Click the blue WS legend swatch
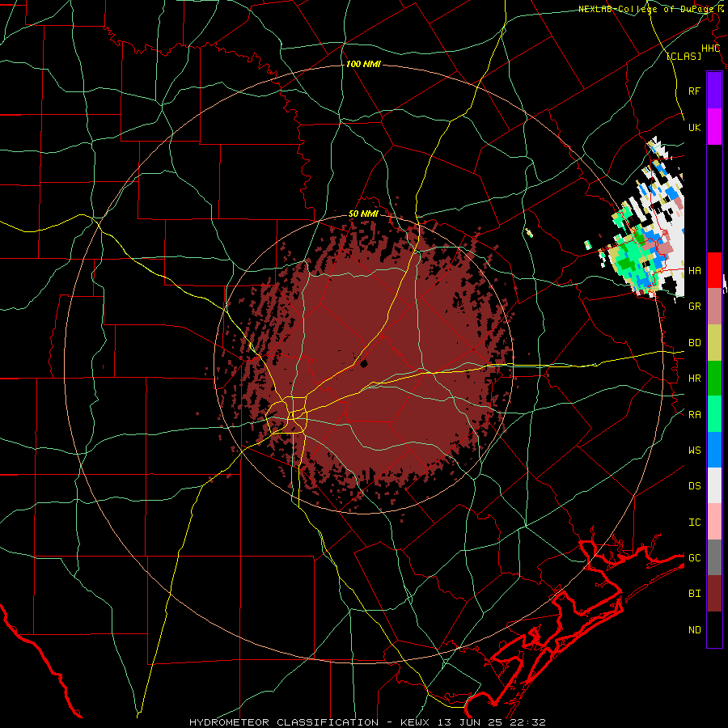Screen dimensions: 728x728 point(714,450)
